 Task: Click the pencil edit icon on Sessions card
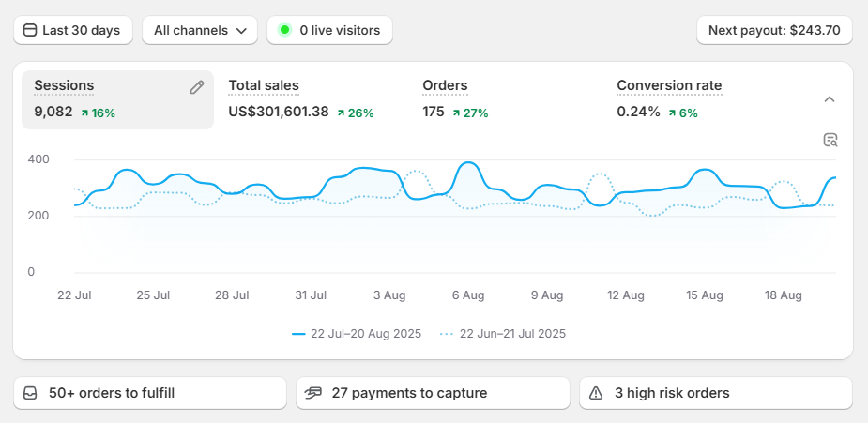(x=196, y=87)
